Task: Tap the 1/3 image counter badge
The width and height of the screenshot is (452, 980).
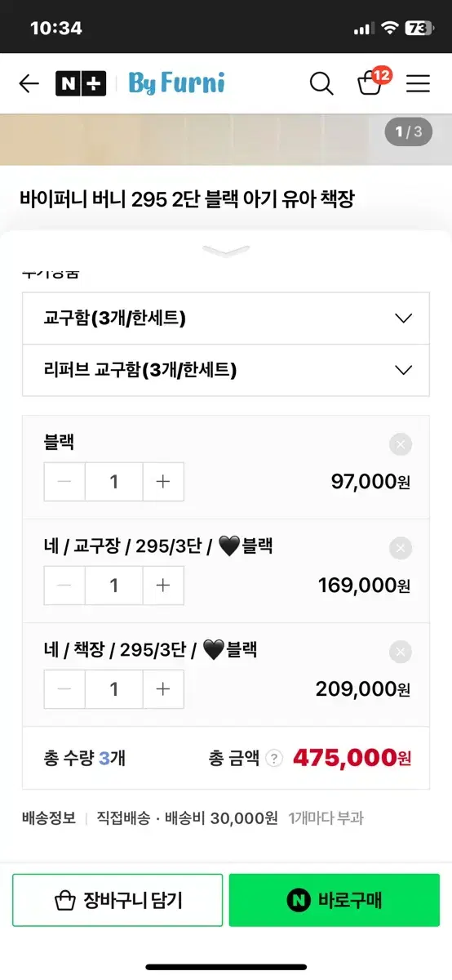Action: [409, 131]
